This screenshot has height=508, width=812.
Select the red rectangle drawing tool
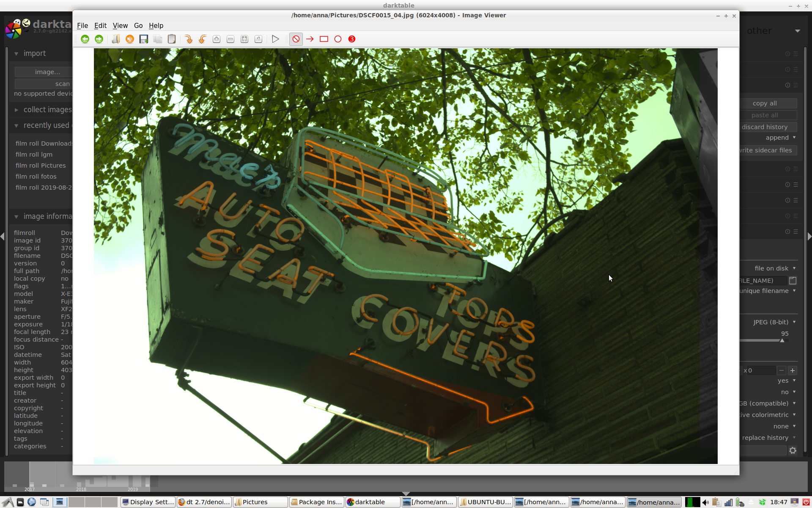pos(324,39)
